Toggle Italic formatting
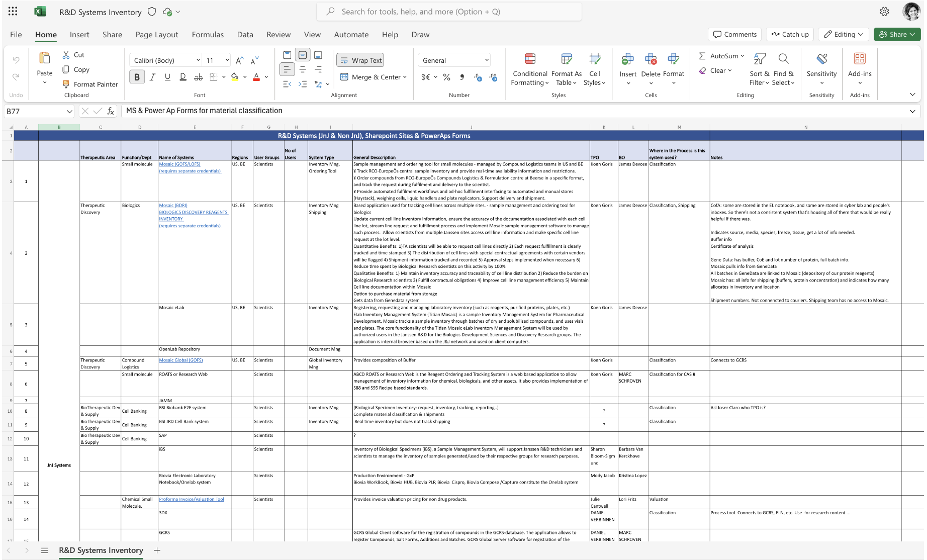This screenshot has height=560, width=927. coord(152,77)
